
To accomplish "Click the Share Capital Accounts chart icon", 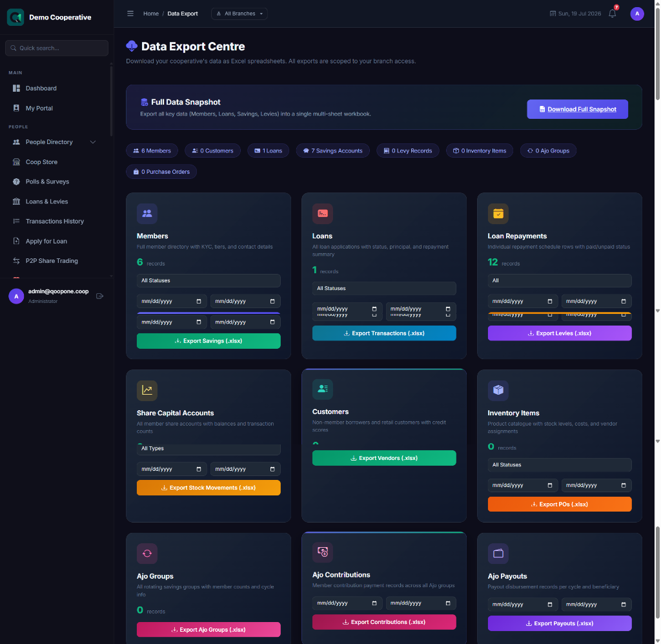I will pyautogui.click(x=147, y=391).
